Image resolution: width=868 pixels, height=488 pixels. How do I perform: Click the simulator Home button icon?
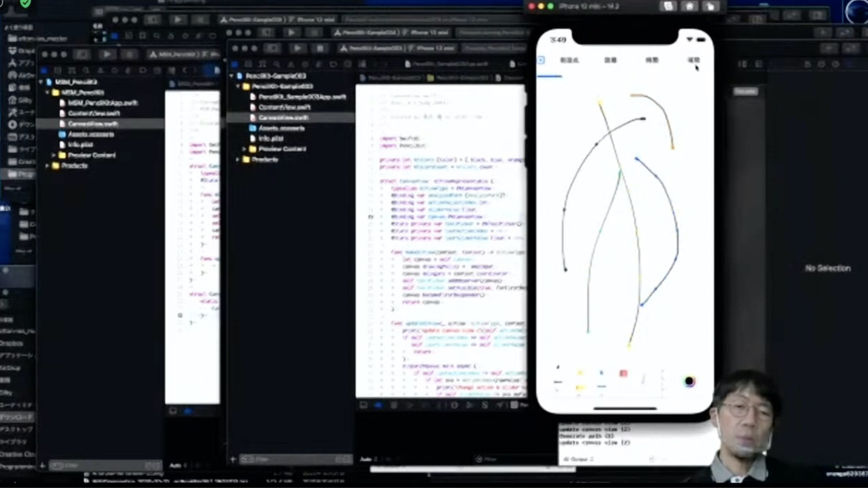pyautogui.click(x=689, y=7)
